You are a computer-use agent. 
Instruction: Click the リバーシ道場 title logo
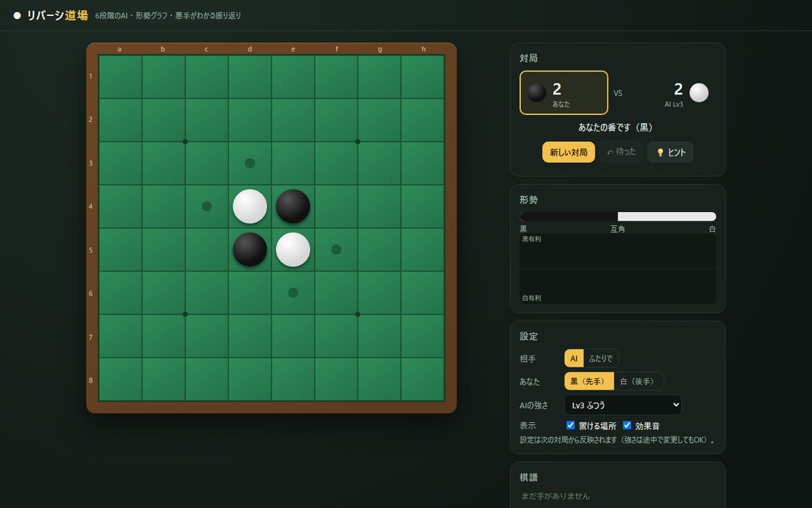pyautogui.click(x=57, y=16)
